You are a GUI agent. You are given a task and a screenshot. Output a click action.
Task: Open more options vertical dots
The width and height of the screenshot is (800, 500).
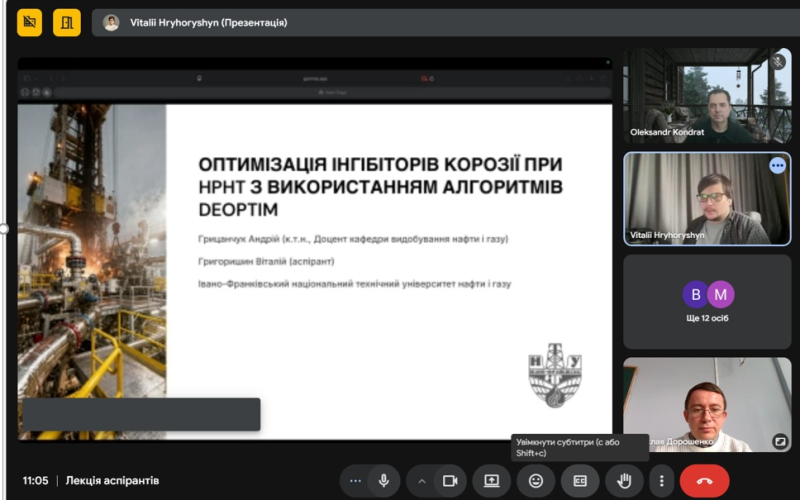661,481
